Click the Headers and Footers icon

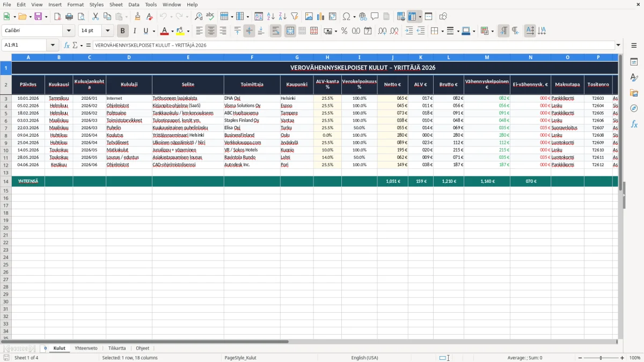(386, 17)
